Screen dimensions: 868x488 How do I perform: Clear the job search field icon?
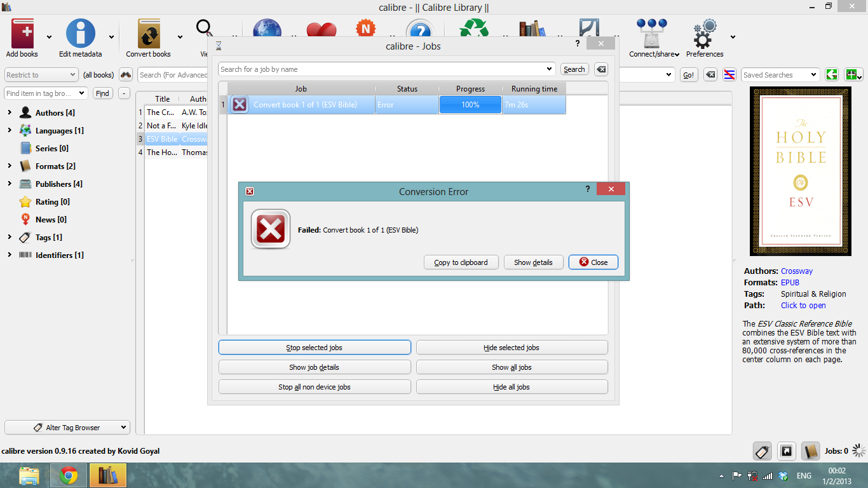coord(601,69)
